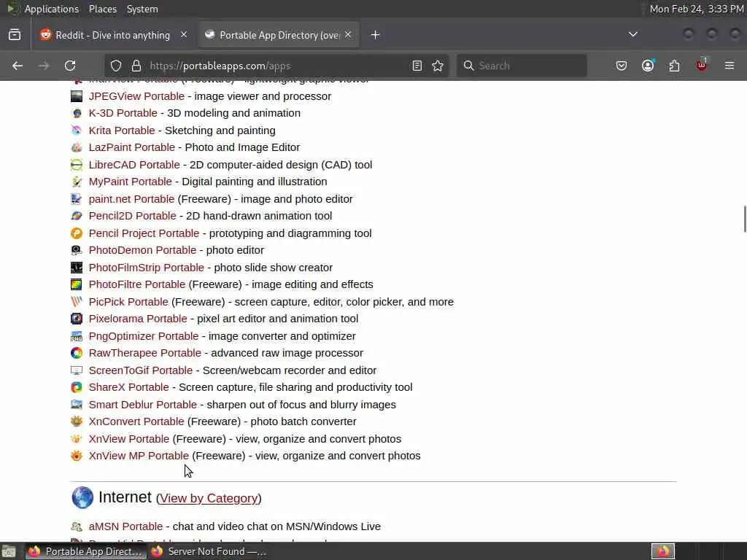
Task: Switch to Server Not Found taskbar window
Action: pos(209,551)
